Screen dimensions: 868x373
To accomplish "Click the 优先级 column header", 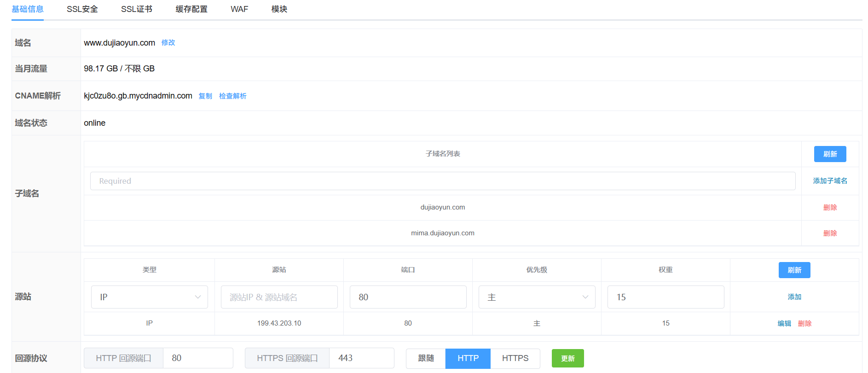I will click(x=537, y=270).
